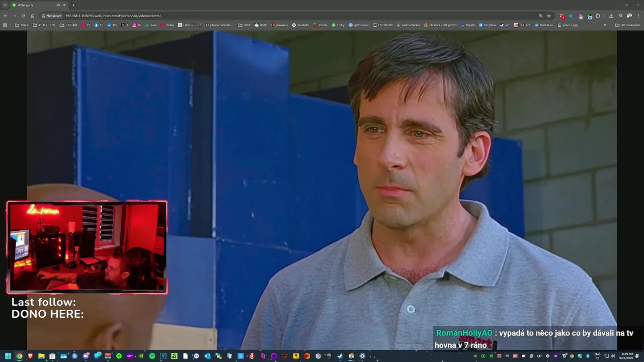Open the CS2 RCON bookmark
Screen dimensions: 644x362
click(x=382, y=25)
